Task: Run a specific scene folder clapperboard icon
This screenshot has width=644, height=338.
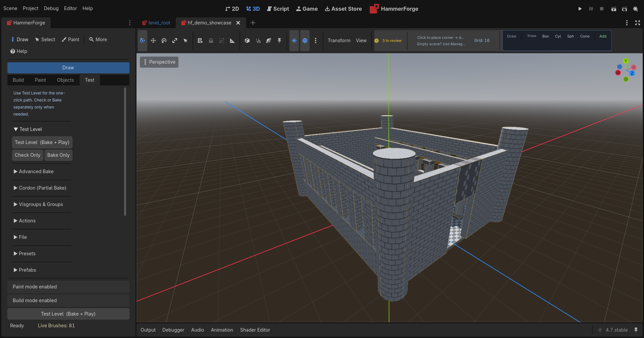Action: click(625, 9)
